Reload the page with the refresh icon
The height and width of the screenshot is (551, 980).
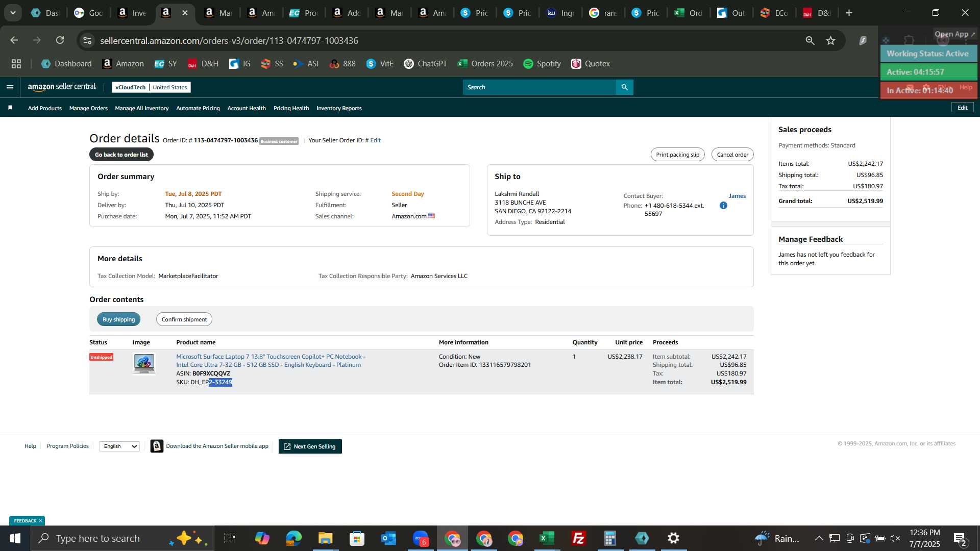[60, 40]
